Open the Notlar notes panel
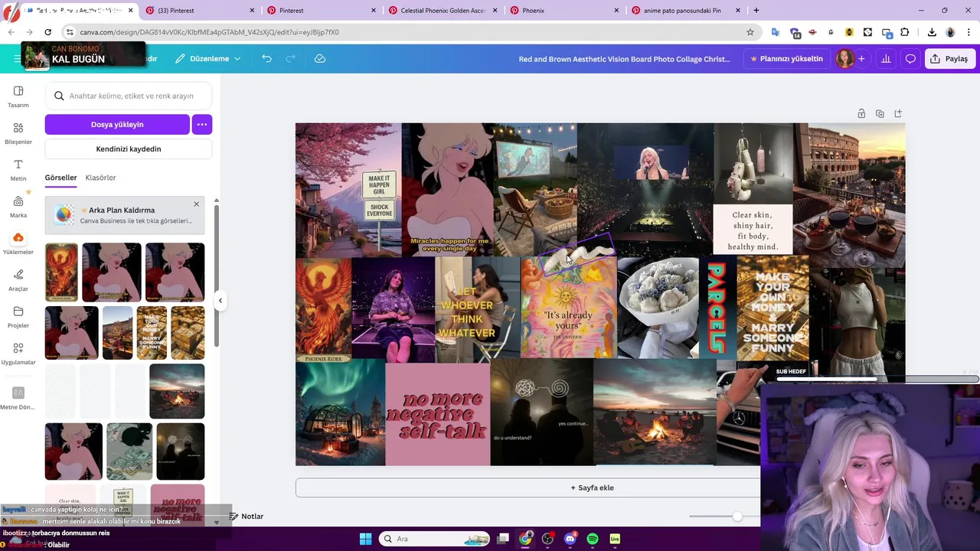The width and height of the screenshot is (980, 551). coord(246,517)
